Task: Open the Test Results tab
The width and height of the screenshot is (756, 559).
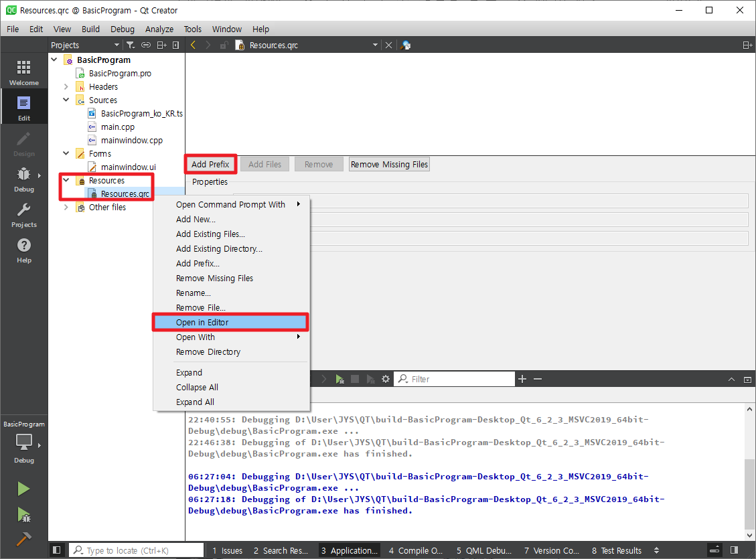Action: click(x=617, y=550)
